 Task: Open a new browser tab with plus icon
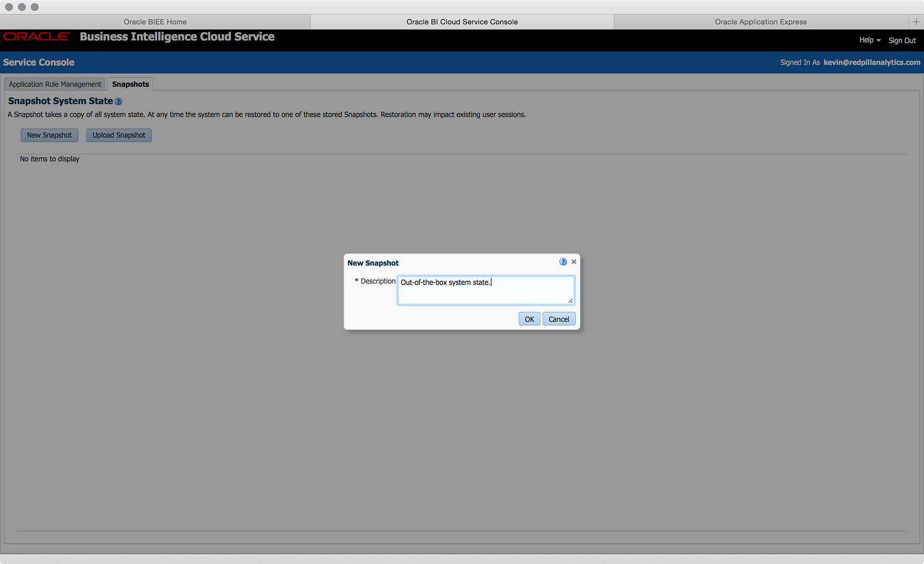[x=916, y=22]
